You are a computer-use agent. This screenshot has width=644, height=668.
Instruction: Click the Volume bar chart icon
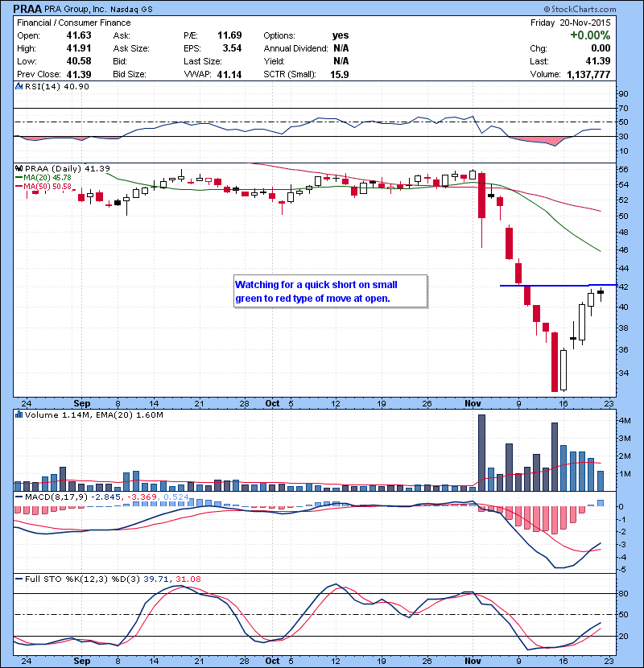(x=19, y=414)
